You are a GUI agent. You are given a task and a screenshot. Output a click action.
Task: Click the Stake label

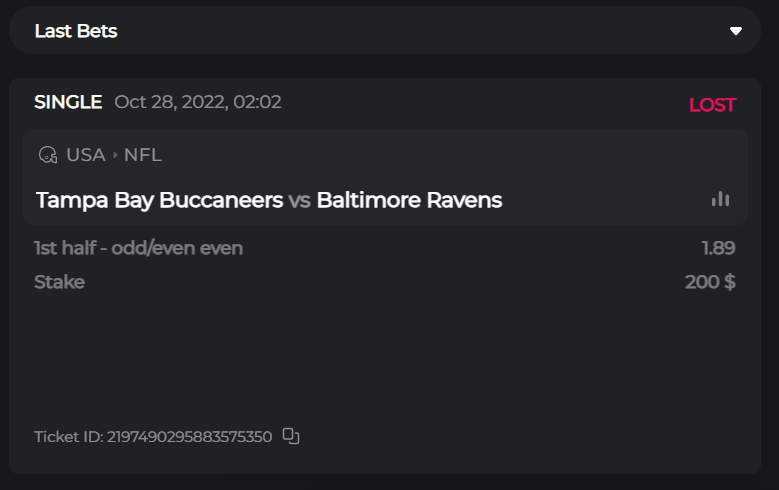(59, 282)
